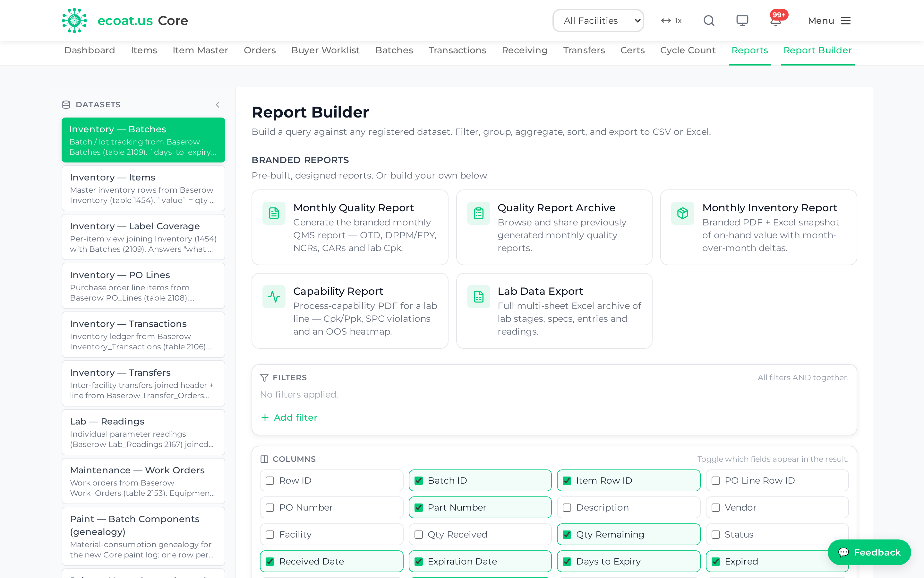This screenshot has width=924, height=578.
Task: Select the Inventory — Label Coverage dataset
Action: click(x=143, y=237)
